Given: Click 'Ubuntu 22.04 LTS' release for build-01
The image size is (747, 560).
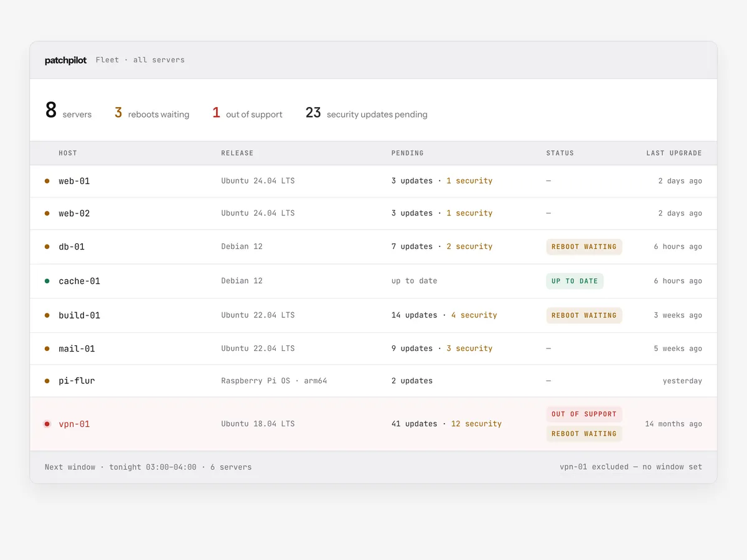Looking at the screenshot, I should click(x=258, y=315).
